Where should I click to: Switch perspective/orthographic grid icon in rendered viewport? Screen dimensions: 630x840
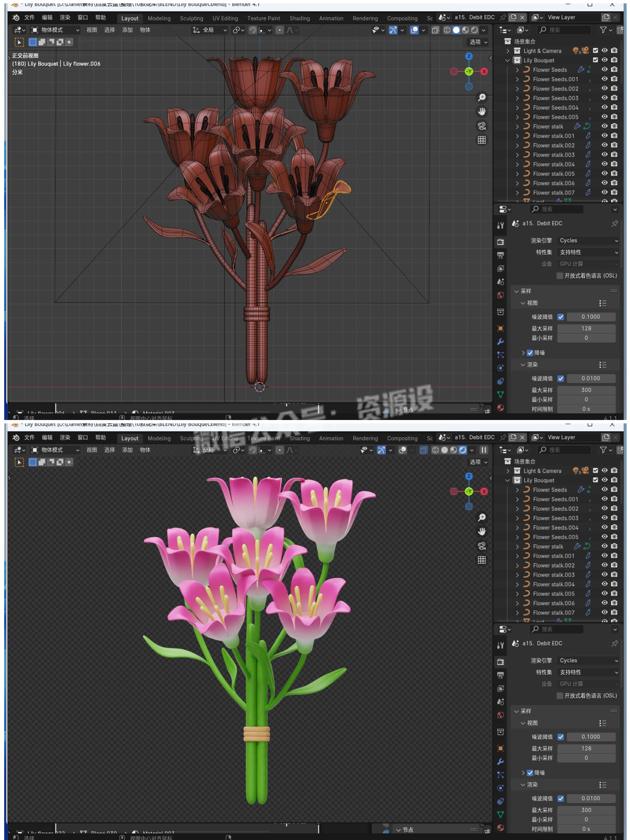pyautogui.click(x=482, y=560)
